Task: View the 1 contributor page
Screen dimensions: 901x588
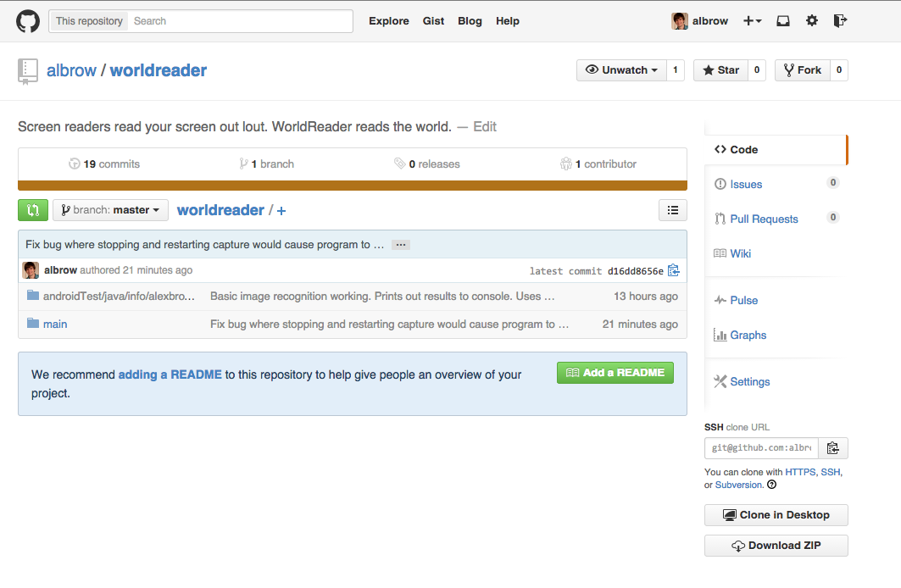Action: pos(598,164)
